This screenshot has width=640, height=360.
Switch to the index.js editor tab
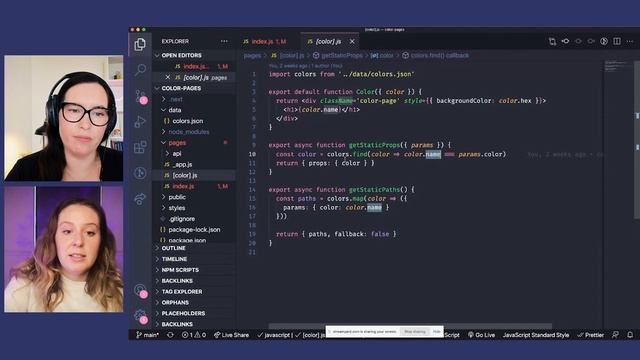pos(269,41)
